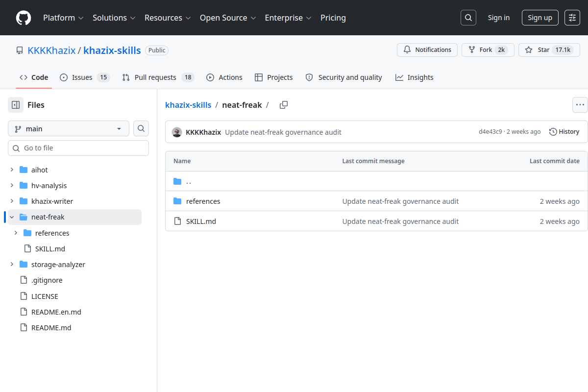Click the neat-freak open folder icon in tree
The image size is (588, 392).
click(23, 217)
